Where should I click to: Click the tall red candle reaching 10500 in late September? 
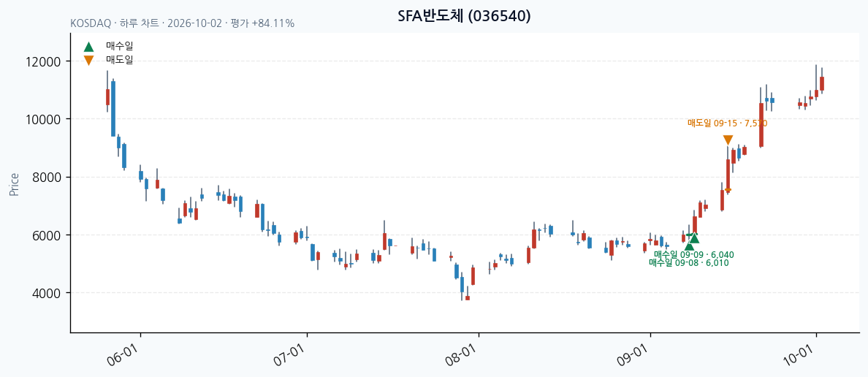tap(761, 125)
